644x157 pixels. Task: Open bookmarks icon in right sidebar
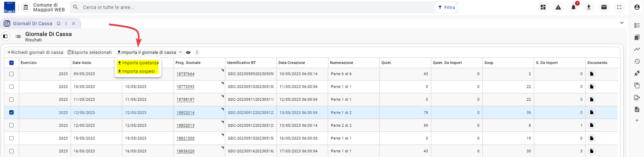[x=637, y=37]
